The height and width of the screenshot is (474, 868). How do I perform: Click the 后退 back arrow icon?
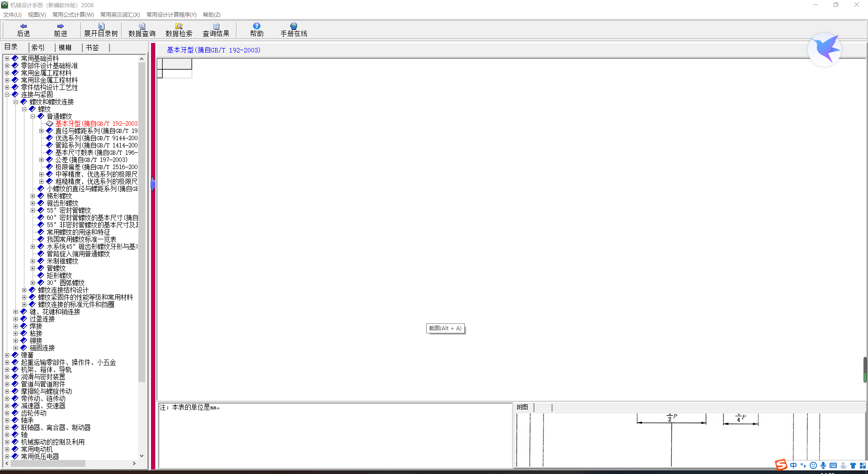[24, 26]
